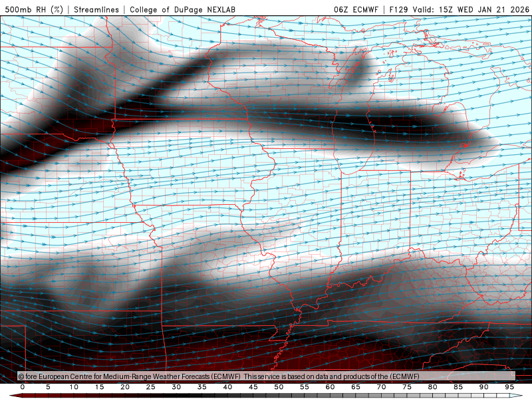This screenshot has height=399, width=532.
Task: Click the "45" value on the color scale
Action: [253, 387]
